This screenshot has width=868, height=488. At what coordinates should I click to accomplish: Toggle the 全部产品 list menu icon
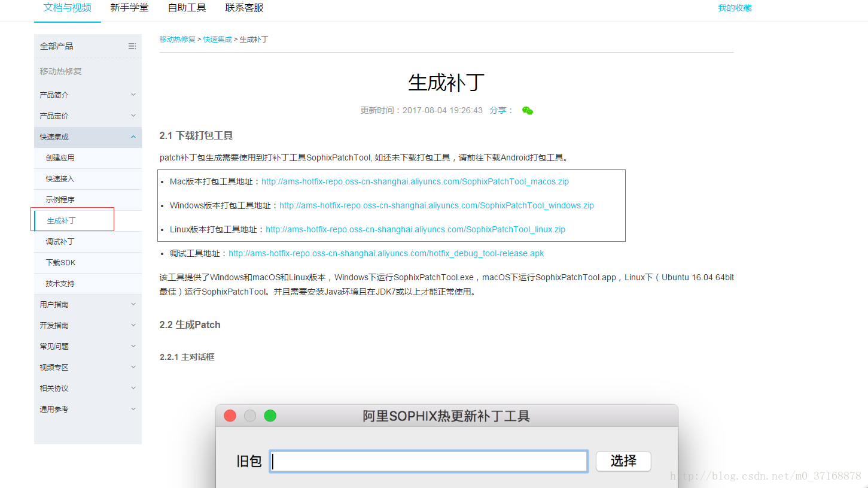pyautogui.click(x=132, y=46)
